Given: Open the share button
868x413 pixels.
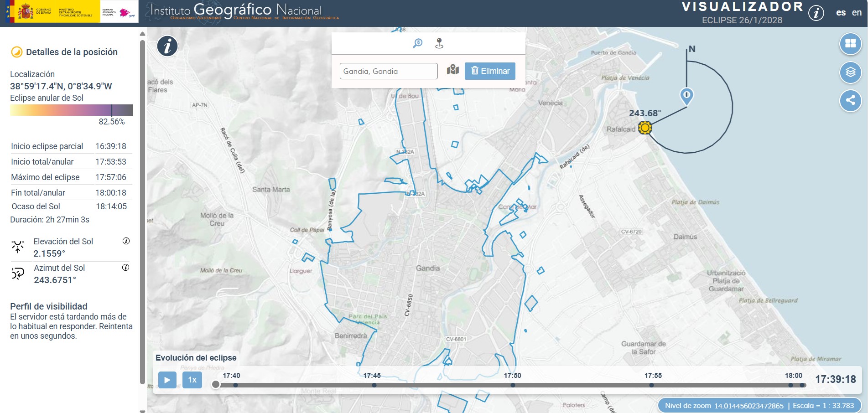Looking at the screenshot, I should click(x=850, y=100).
